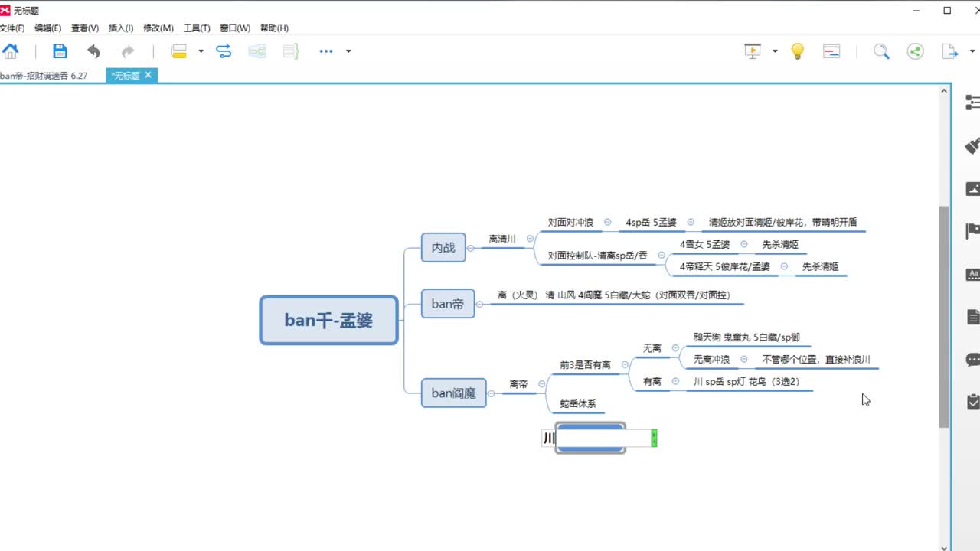Select the 内战 topic node

[443, 248]
